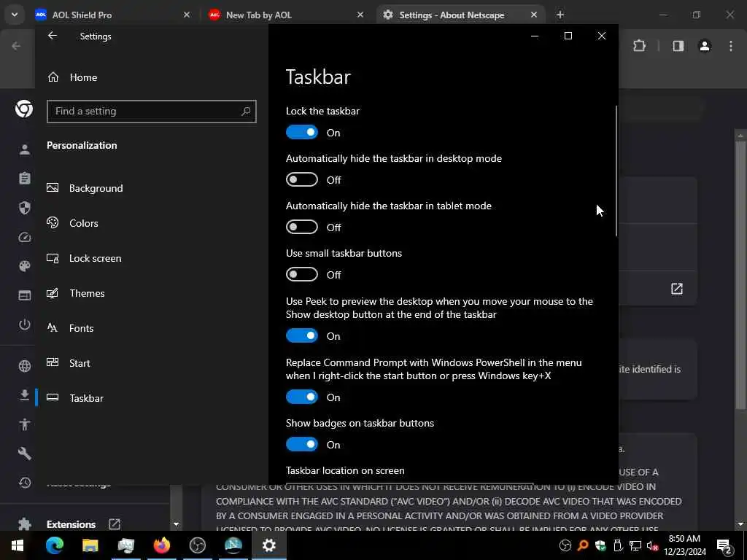Turn on small taskbar buttons
This screenshot has width=747, height=560.
coord(301,274)
